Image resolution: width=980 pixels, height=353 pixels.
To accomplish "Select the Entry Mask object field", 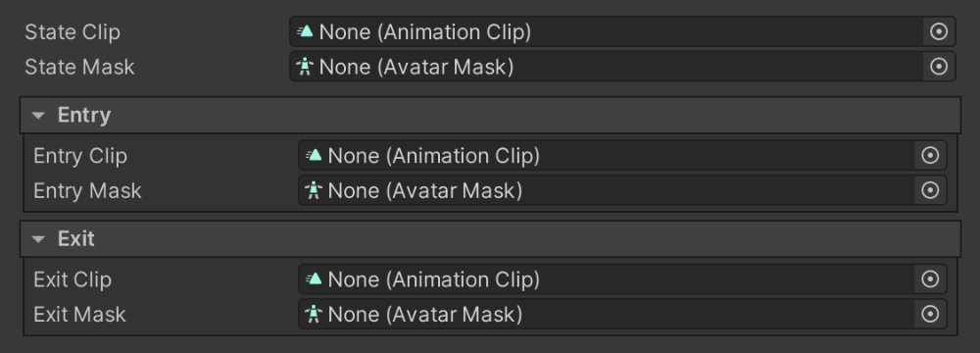I will pos(622,190).
